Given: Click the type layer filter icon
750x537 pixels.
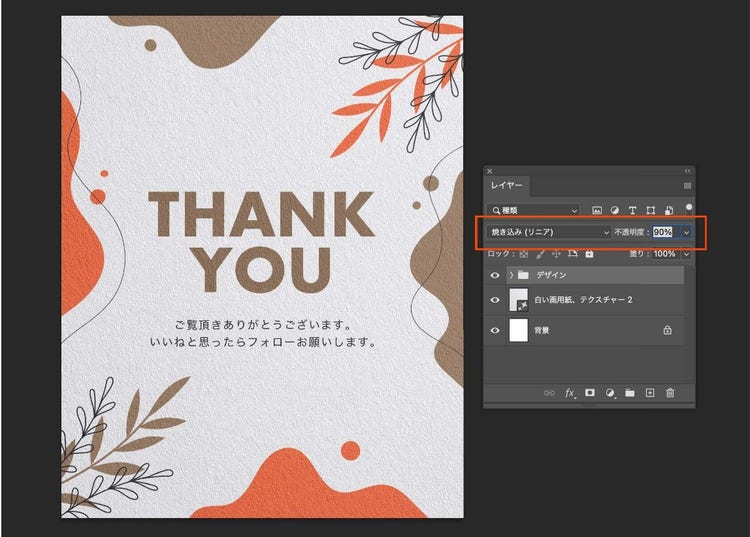Looking at the screenshot, I should coord(632,211).
